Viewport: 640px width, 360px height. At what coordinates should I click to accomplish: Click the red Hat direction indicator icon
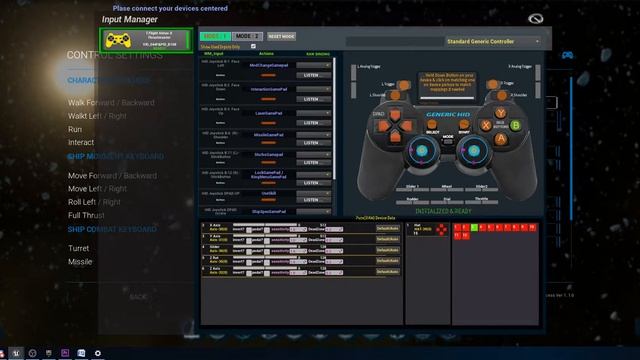pos(441,230)
